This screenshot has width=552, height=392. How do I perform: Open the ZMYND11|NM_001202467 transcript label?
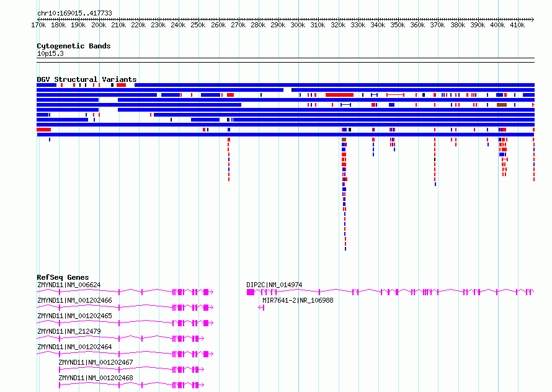[x=96, y=362]
